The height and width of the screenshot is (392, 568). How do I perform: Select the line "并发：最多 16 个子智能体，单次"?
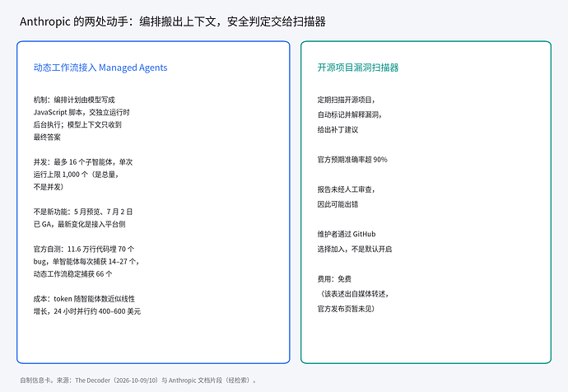(x=83, y=162)
